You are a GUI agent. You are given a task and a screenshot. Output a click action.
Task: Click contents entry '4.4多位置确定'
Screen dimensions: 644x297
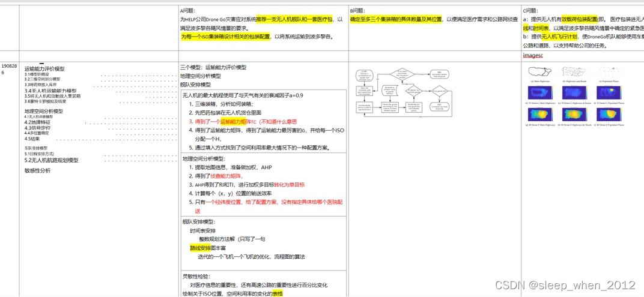(36, 133)
